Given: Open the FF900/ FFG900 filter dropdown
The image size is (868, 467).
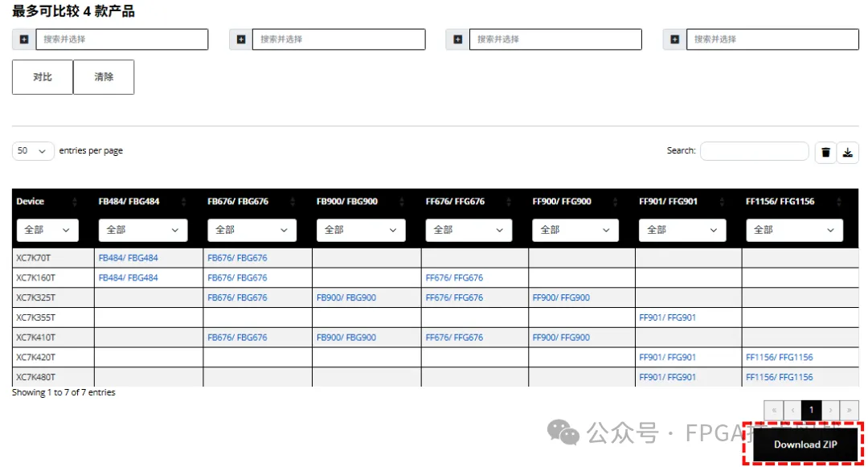Looking at the screenshot, I should click(575, 230).
